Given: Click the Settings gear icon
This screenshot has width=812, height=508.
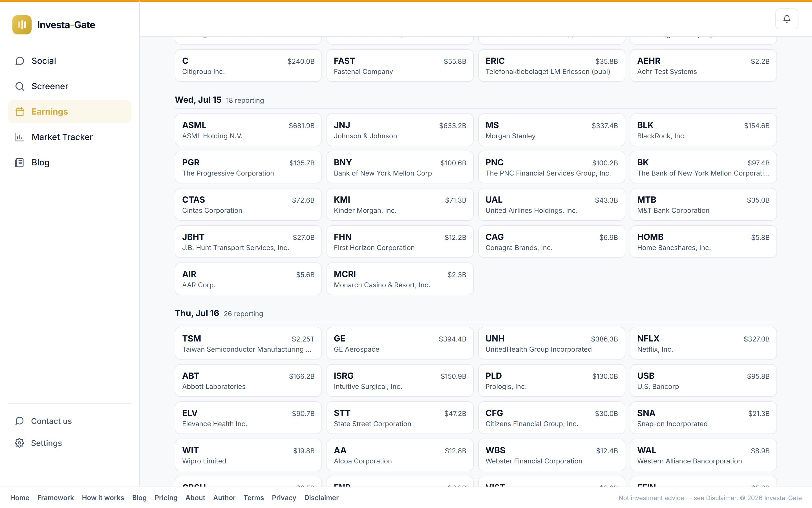Looking at the screenshot, I should (x=19, y=443).
